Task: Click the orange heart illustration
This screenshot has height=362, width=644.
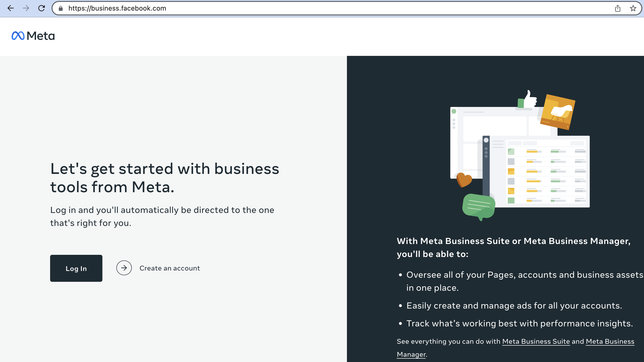Action: click(464, 179)
